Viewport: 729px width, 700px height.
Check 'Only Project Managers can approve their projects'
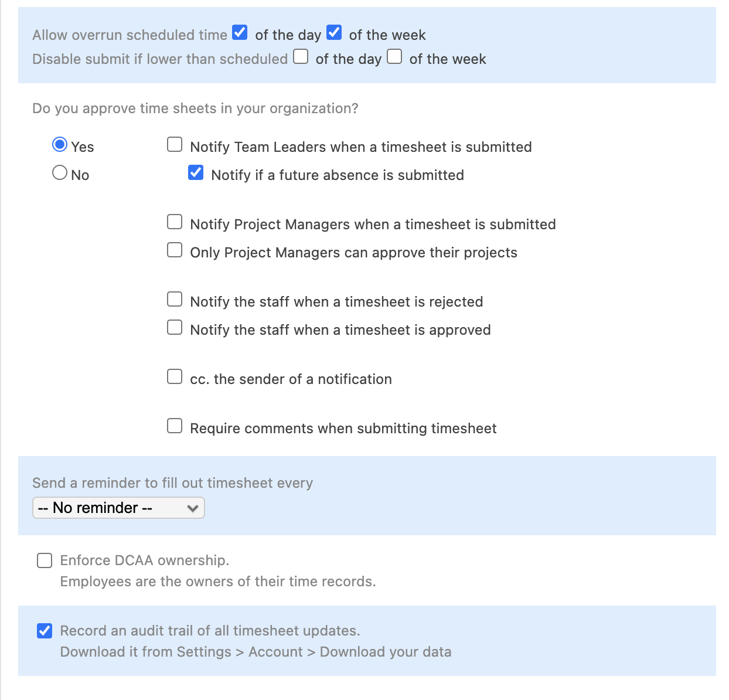point(175,250)
